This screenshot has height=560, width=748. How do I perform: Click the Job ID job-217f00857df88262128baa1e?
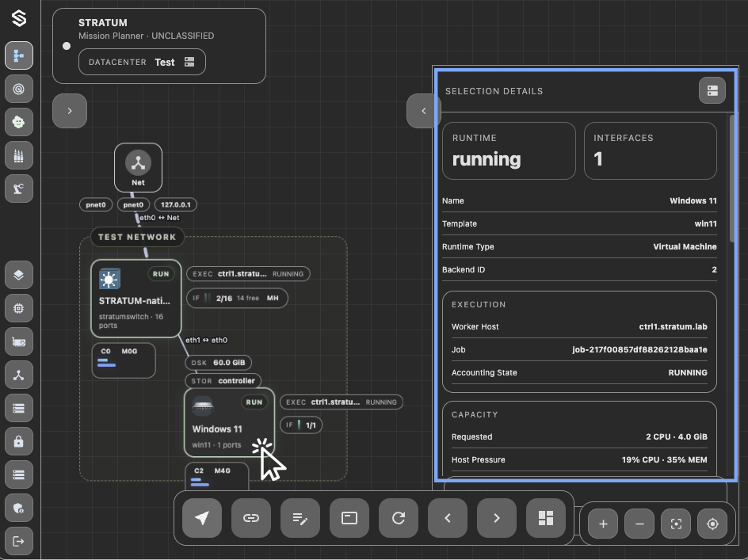click(x=639, y=349)
